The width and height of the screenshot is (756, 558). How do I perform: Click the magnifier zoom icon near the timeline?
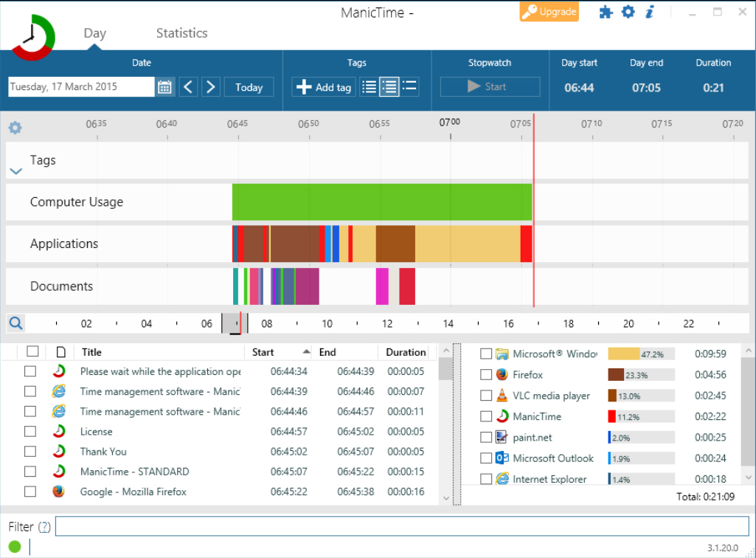pyautogui.click(x=15, y=323)
